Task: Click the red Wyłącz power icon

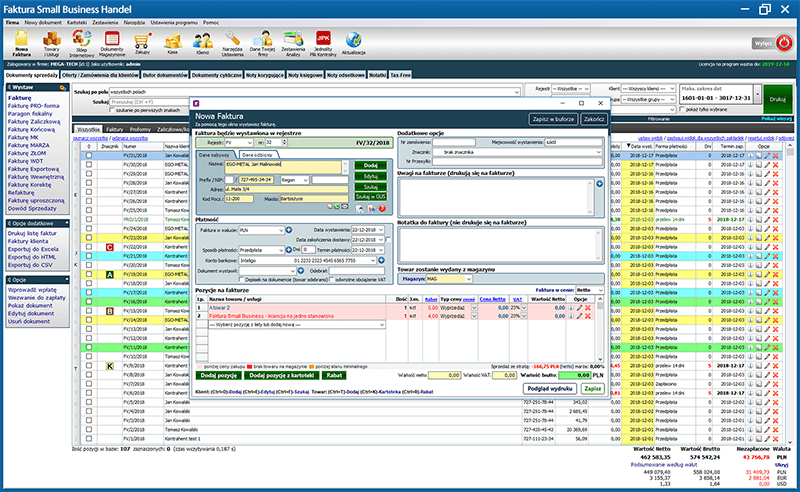Action: (x=784, y=43)
